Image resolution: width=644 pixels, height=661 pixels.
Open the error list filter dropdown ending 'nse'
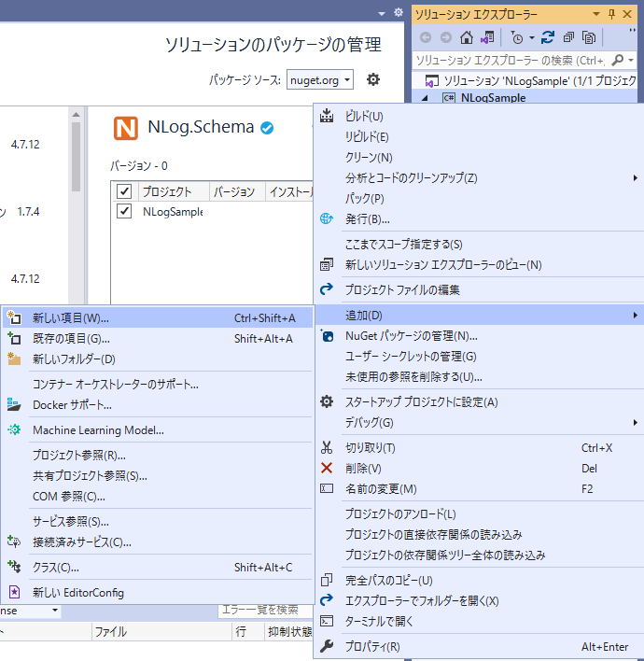coord(30,611)
